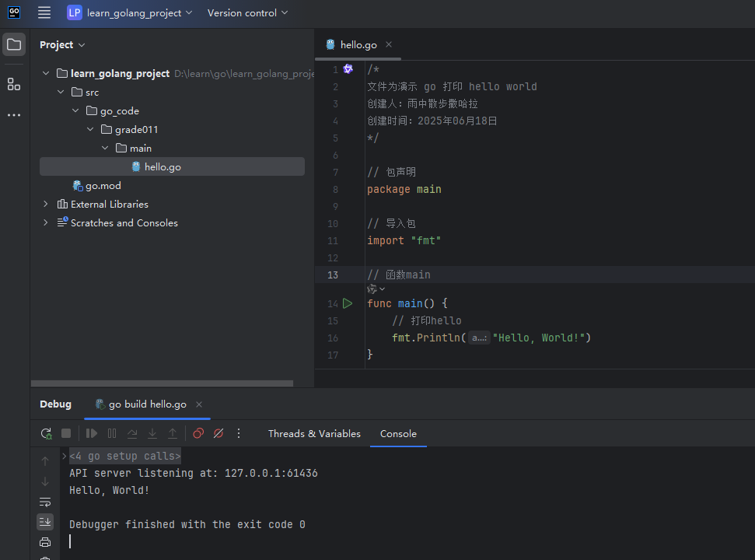Print the console output
This screenshot has height=560, width=755.
point(45,542)
